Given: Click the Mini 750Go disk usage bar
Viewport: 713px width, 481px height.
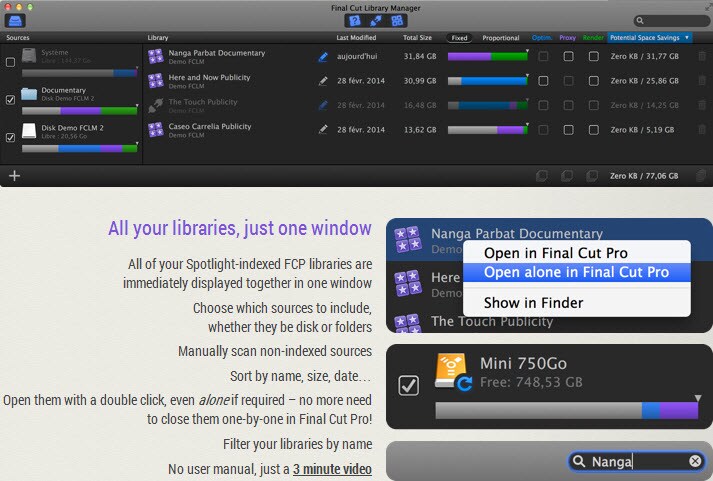Looking at the screenshot, I should [567, 411].
